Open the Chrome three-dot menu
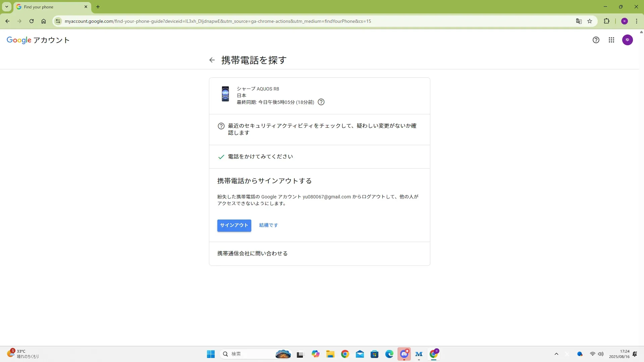The height and width of the screenshot is (362, 644). pos(636,21)
